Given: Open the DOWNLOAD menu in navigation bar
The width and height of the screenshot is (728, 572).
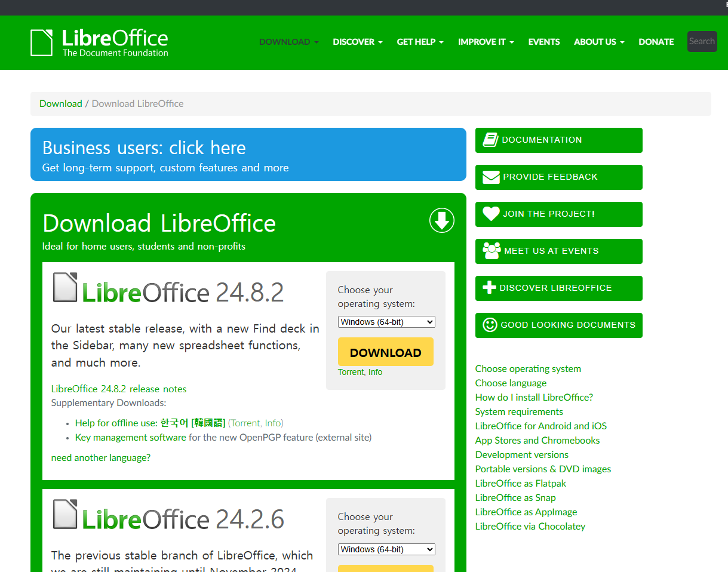Looking at the screenshot, I should [x=289, y=42].
